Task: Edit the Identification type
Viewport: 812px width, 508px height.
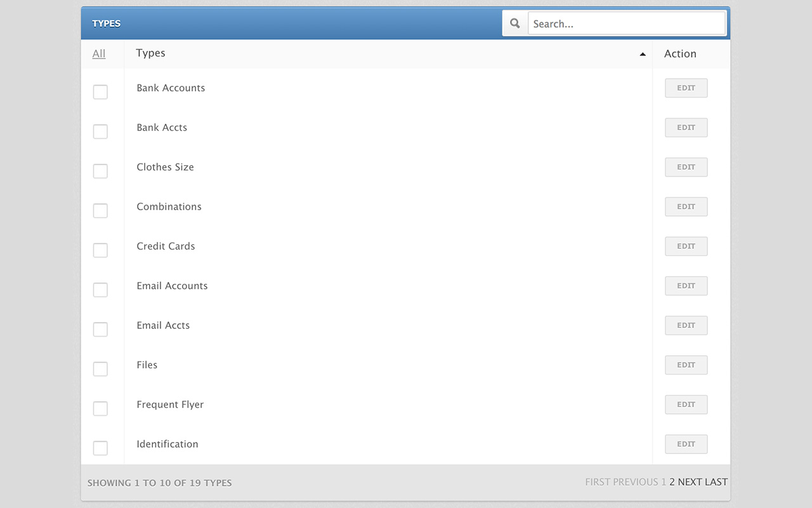Action: click(686, 444)
